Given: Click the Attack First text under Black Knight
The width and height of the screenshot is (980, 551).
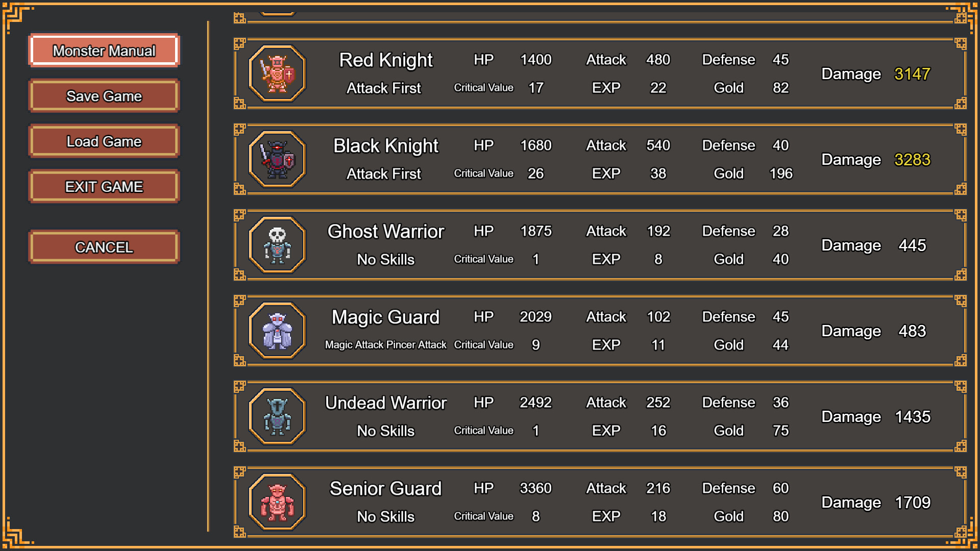Looking at the screenshot, I should pyautogui.click(x=384, y=173).
